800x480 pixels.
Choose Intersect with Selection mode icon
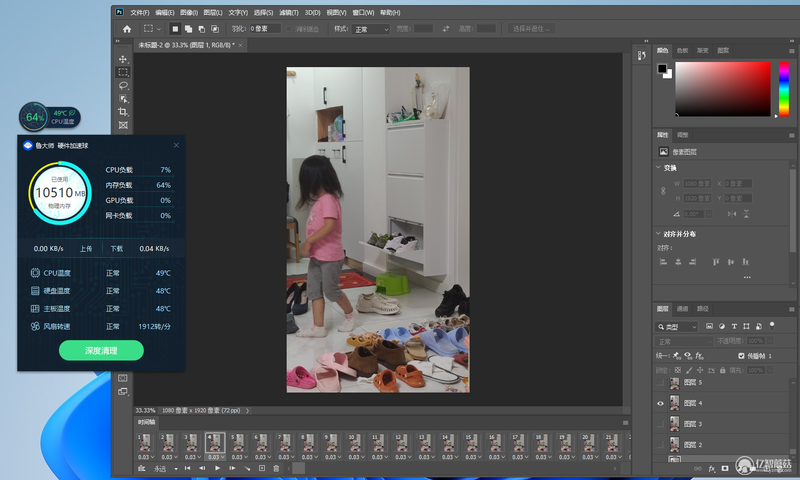(215, 29)
